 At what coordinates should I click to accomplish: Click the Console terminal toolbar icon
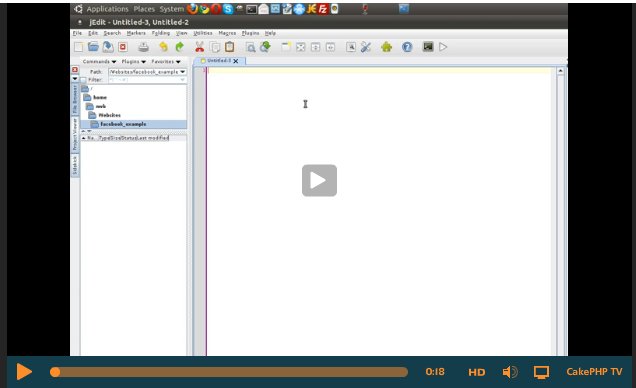(428, 47)
